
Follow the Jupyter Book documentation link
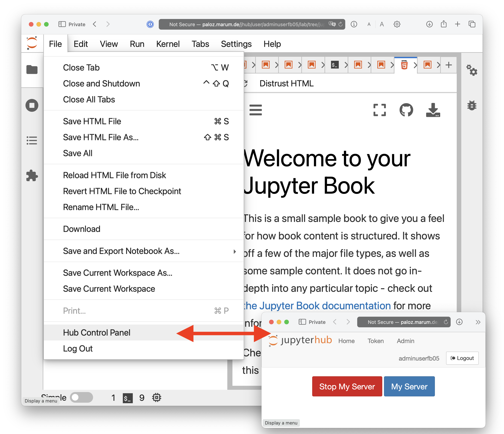click(317, 306)
